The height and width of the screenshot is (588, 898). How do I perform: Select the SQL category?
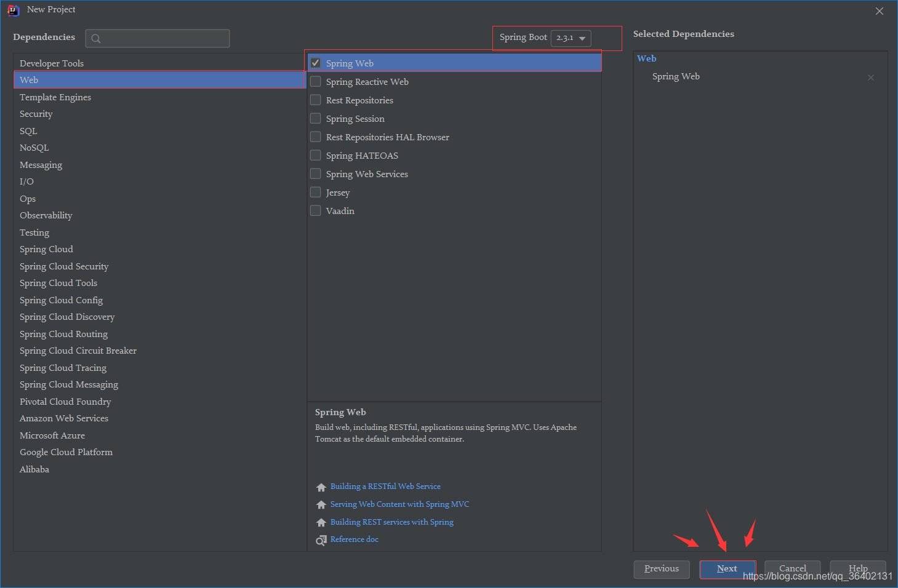[159, 131]
